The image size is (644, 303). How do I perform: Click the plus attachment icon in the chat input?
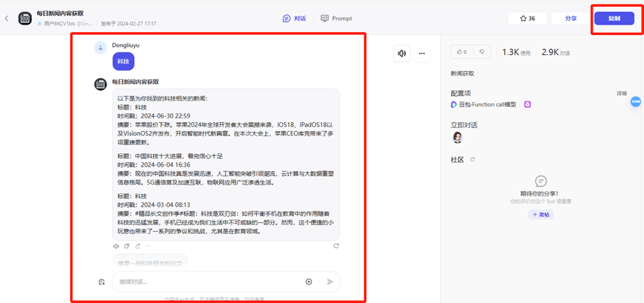(309, 282)
